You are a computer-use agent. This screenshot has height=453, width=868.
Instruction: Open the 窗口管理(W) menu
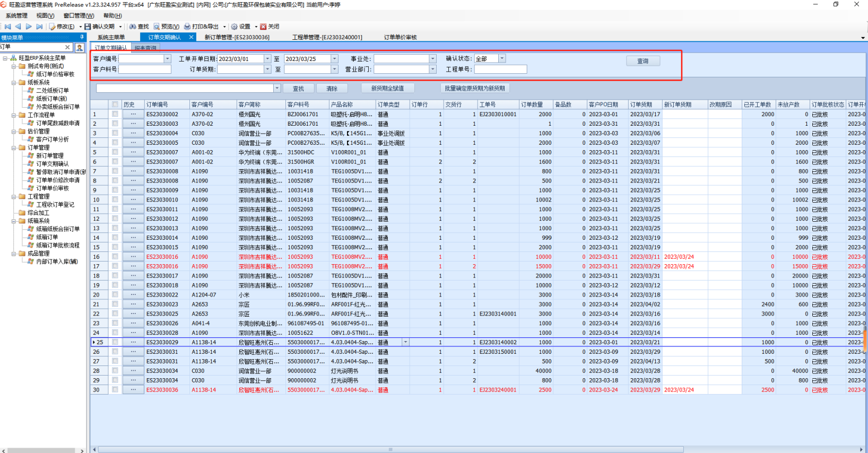79,16
